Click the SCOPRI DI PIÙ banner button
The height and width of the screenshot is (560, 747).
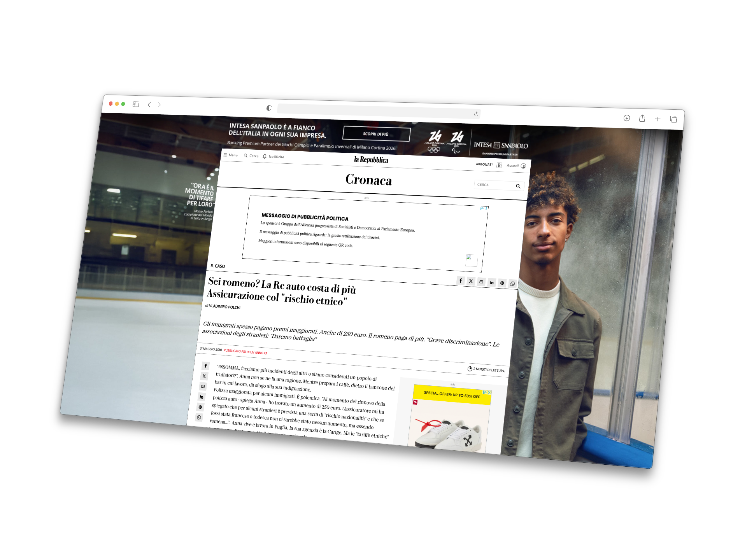click(376, 134)
